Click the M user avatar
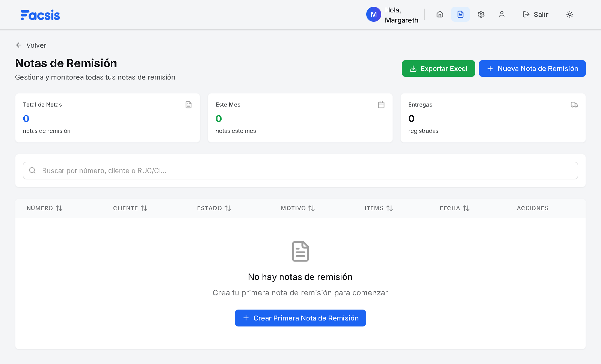601x364 pixels. [x=373, y=14]
